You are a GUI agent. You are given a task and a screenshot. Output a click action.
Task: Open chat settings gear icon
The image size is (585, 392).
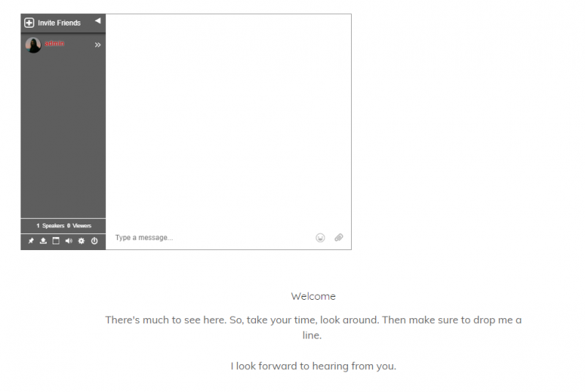[x=81, y=241]
